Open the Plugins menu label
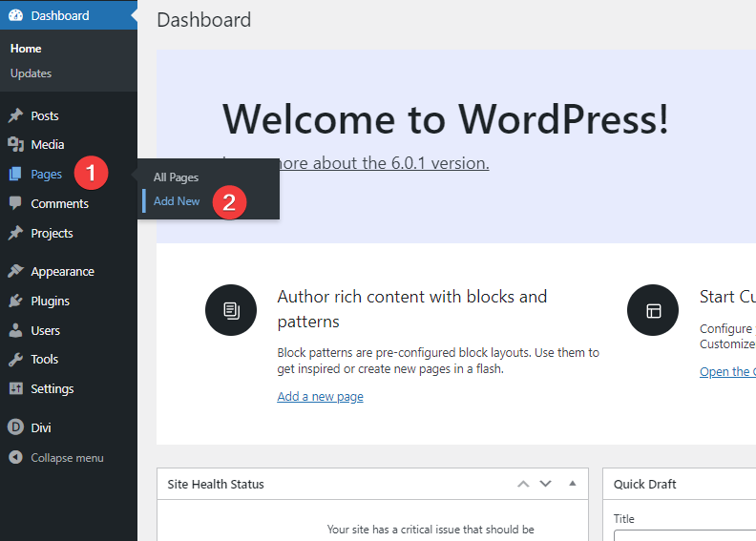 (x=51, y=302)
